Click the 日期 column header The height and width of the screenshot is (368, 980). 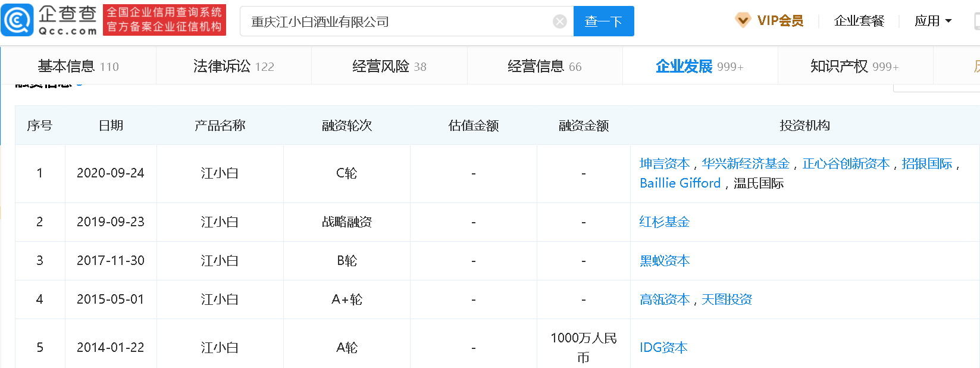(x=111, y=126)
